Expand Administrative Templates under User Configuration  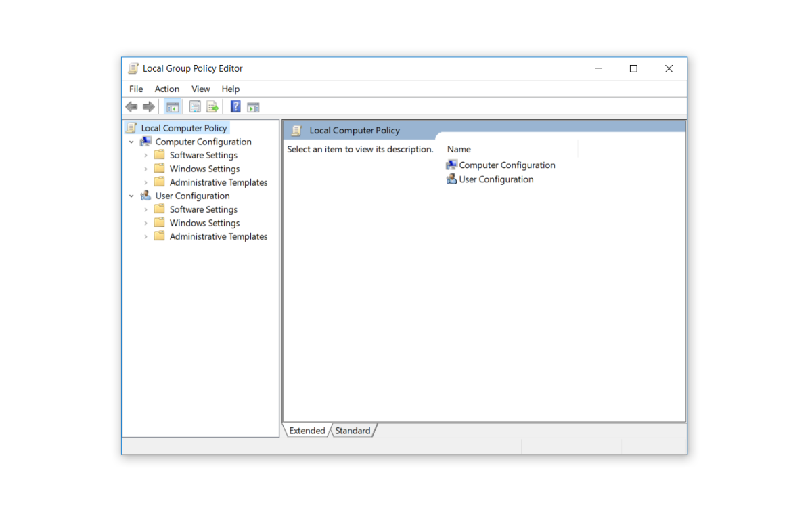pyautogui.click(x=145, y=236)
